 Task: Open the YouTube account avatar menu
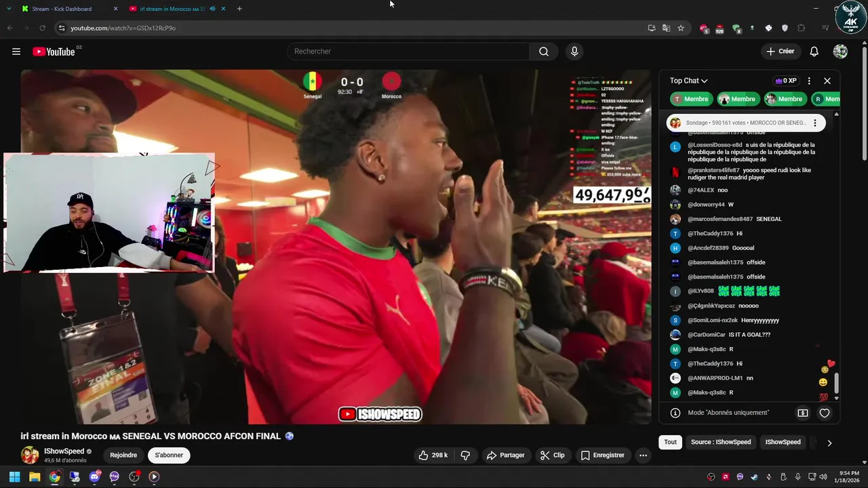(840, 52)
